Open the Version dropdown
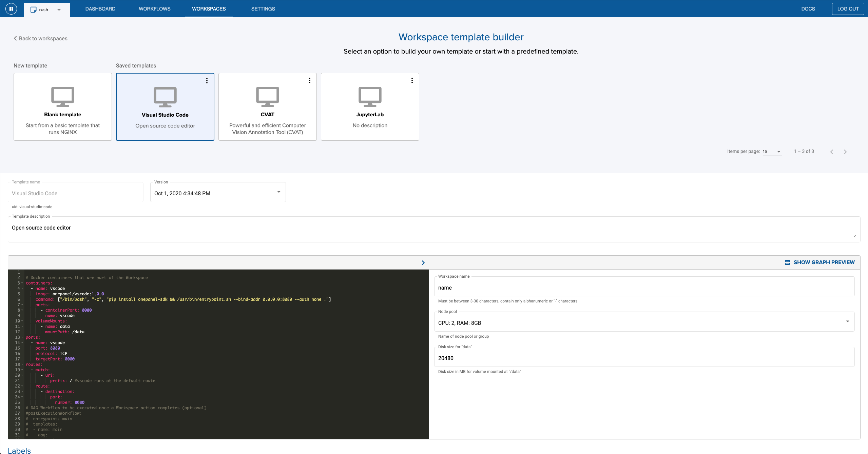The height and width of the screenshot is (454, 868). click(218, 193)
